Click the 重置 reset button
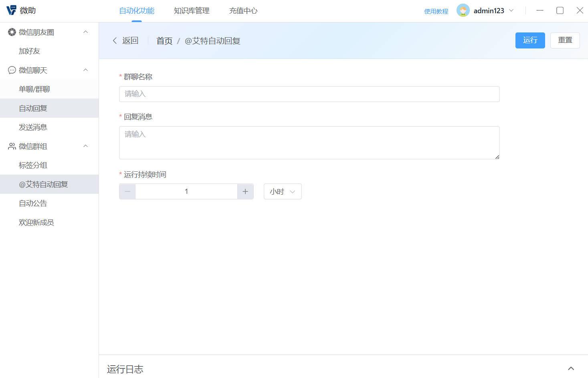588x378 pixels. [x=565, y=40]
